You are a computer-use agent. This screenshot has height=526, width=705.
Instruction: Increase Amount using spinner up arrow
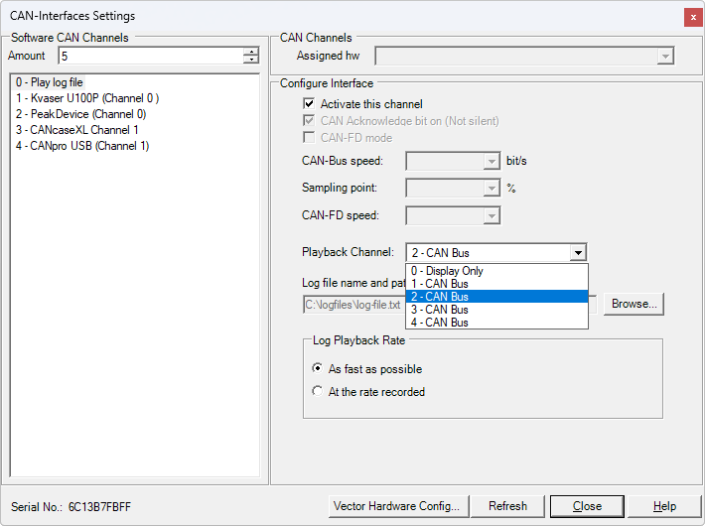[251, 52]
